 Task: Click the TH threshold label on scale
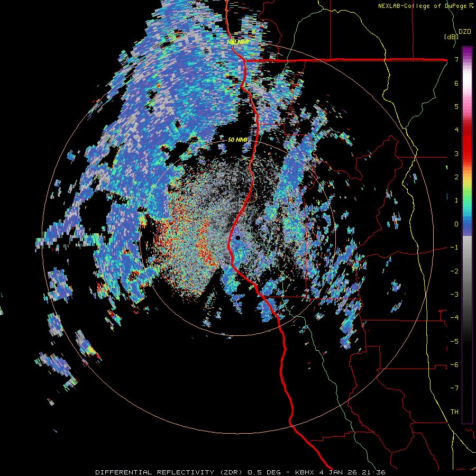click(x=454, y=412)
